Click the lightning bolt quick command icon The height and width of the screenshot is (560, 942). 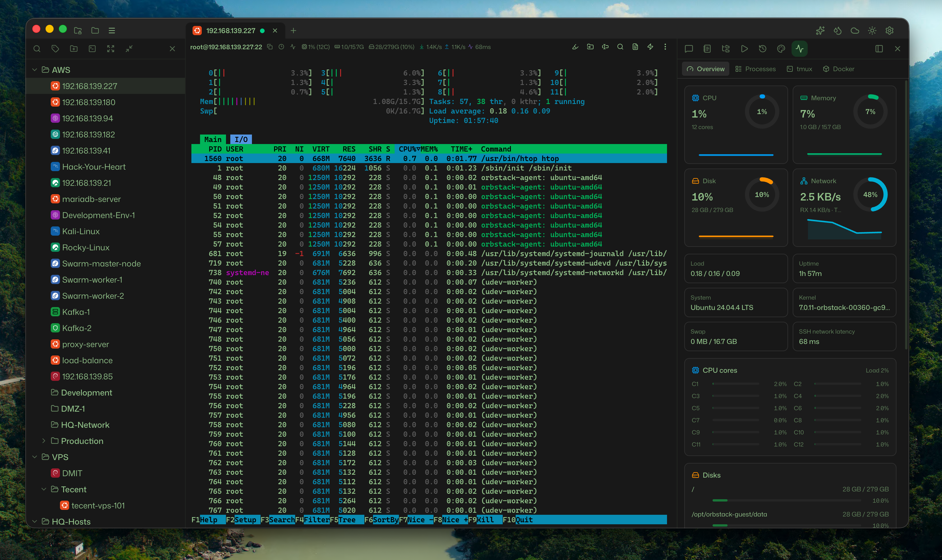click(x=650, y=47)
